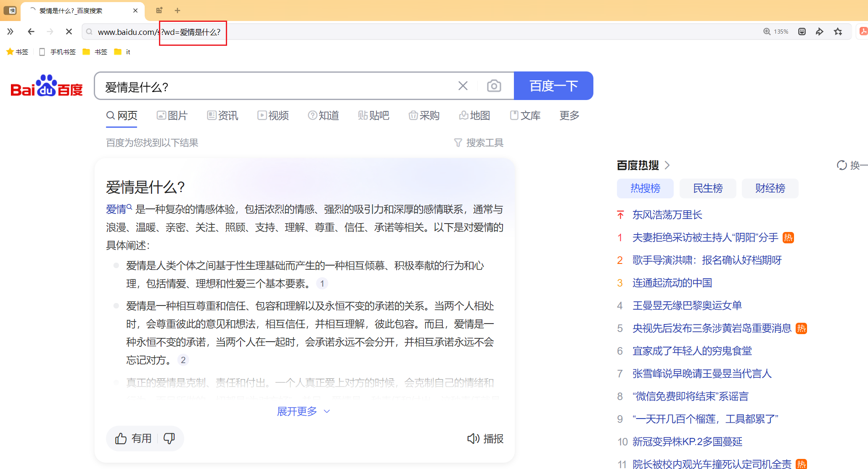The height and width of the screenshot is (469, 868).
Task: Click the share arrow icon in address bar
Action: [819, 32]
